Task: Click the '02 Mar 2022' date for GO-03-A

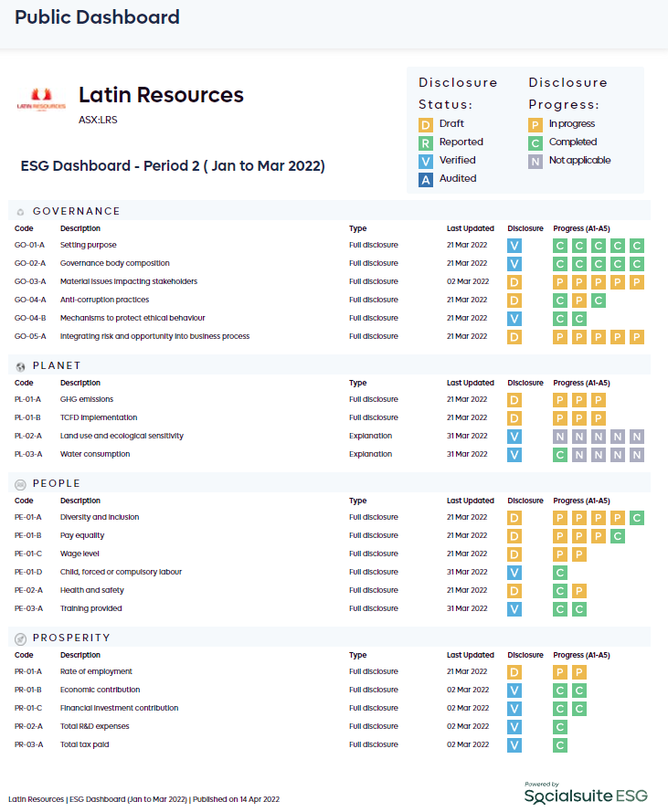Action: click(x=468, y=281)
